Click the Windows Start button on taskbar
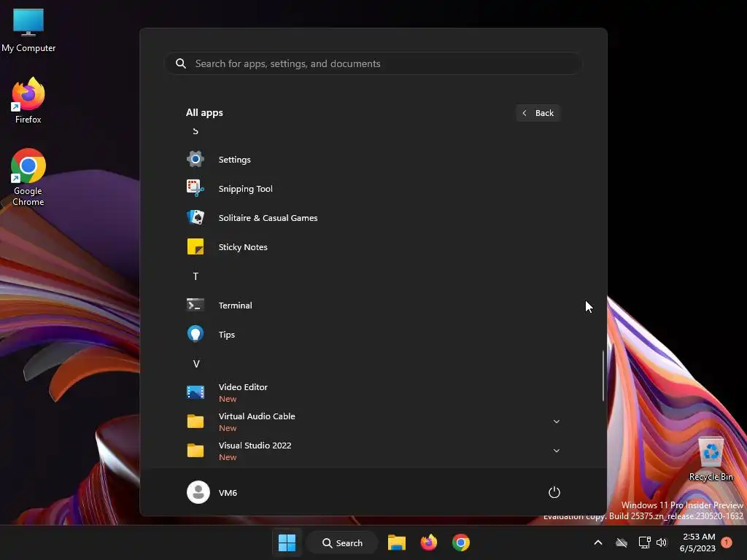The image size is (747, 560). click(287, 542)
